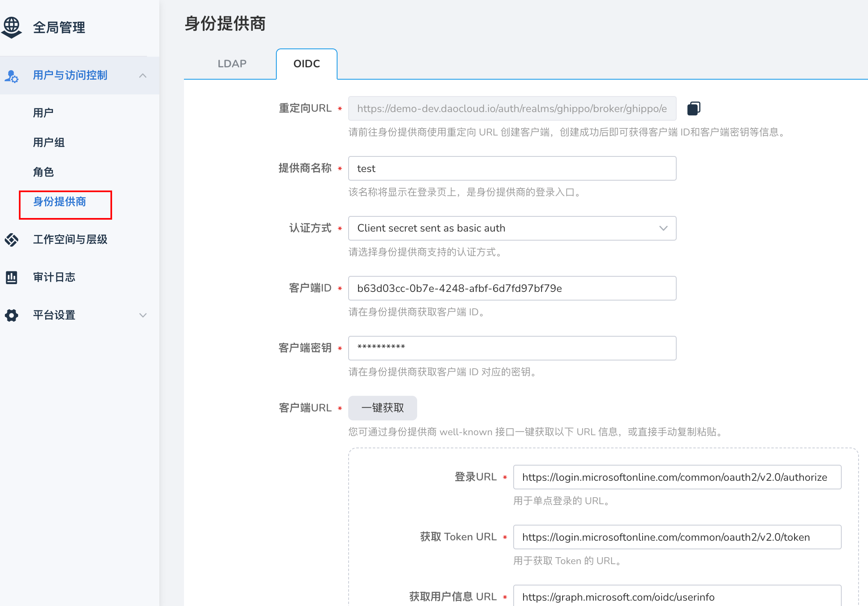The width and height of the screenshot is (868, 606).
Task: Click hint text 请选择身份提供商支持的认证方式
Action: coord(425,252)
